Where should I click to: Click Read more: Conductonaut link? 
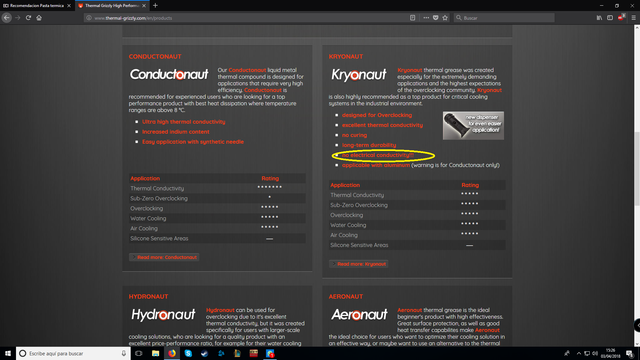tap(164, 257)
